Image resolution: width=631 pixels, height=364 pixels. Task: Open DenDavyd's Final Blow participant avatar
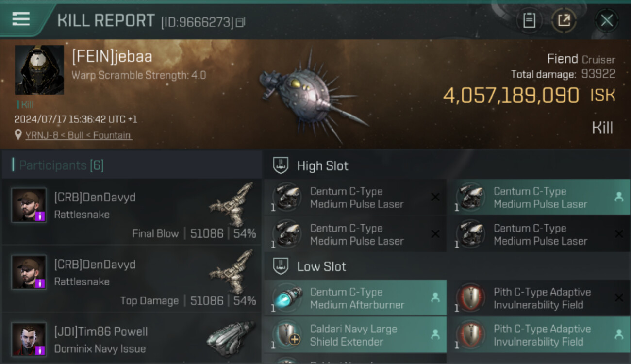pyautogui.click(x=29, y=205)
